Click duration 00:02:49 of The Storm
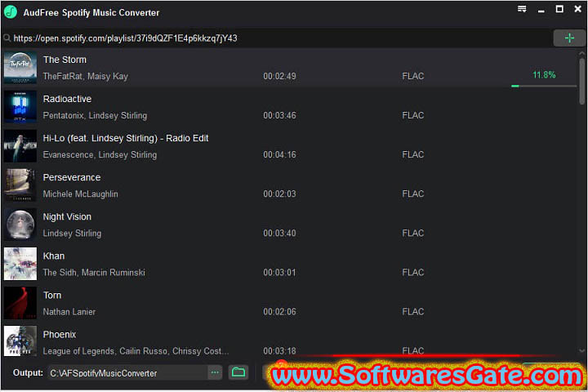This screenshot has height=392, width=588. 279,76
